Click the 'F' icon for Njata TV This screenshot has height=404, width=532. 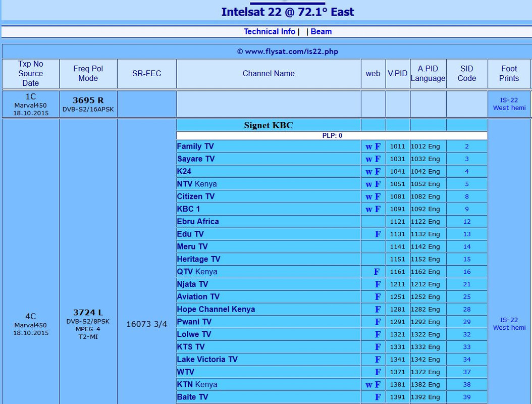378,285
